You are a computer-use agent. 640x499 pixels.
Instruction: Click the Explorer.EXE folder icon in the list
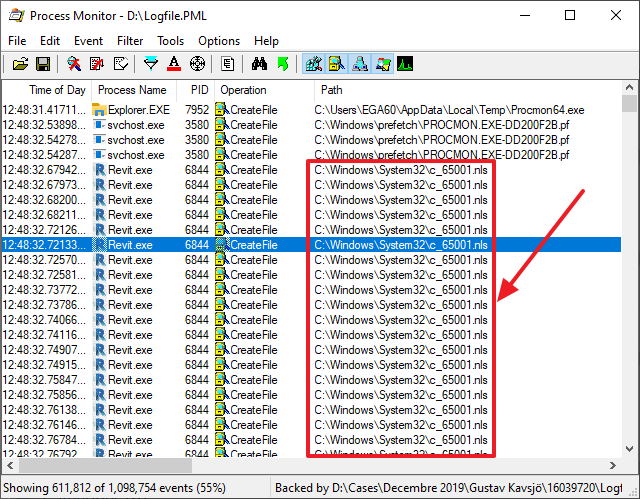99,110
